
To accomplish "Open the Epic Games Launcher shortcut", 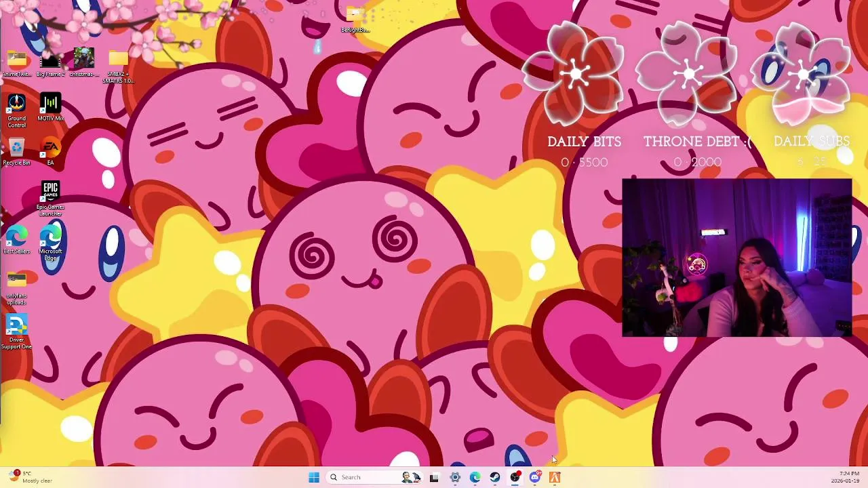I will (50, 199).
